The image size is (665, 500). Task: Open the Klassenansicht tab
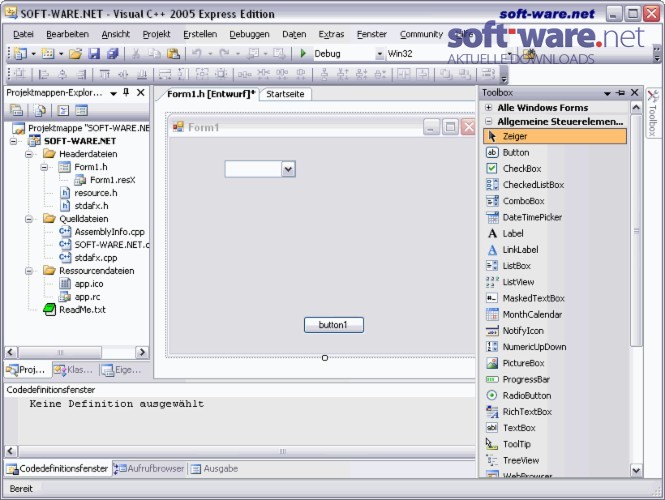(74, 370)
